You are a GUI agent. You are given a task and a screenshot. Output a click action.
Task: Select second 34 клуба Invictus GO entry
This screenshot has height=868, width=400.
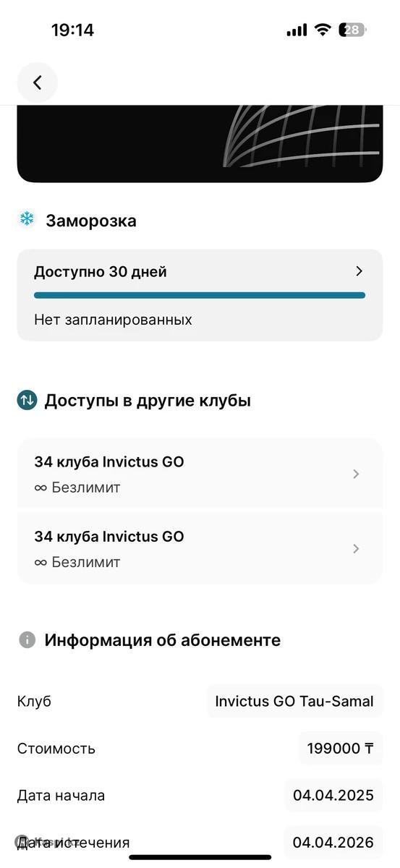[x=200, y=548]
